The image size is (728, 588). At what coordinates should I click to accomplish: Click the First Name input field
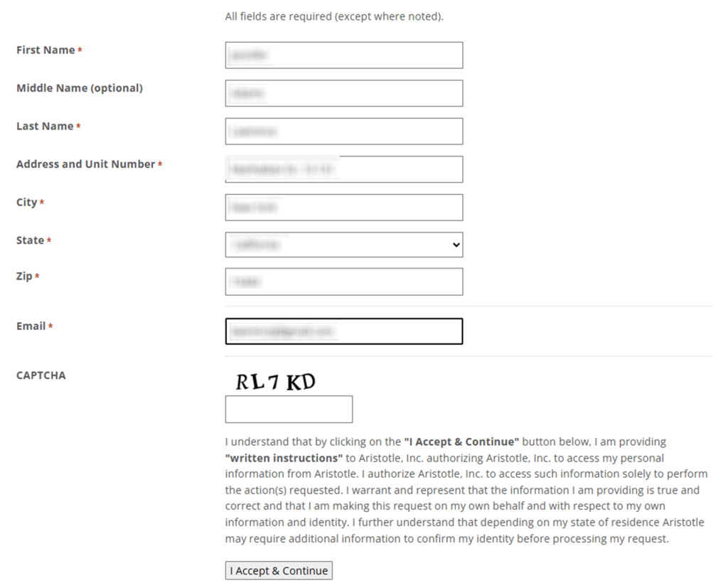(x=343, y=55)
